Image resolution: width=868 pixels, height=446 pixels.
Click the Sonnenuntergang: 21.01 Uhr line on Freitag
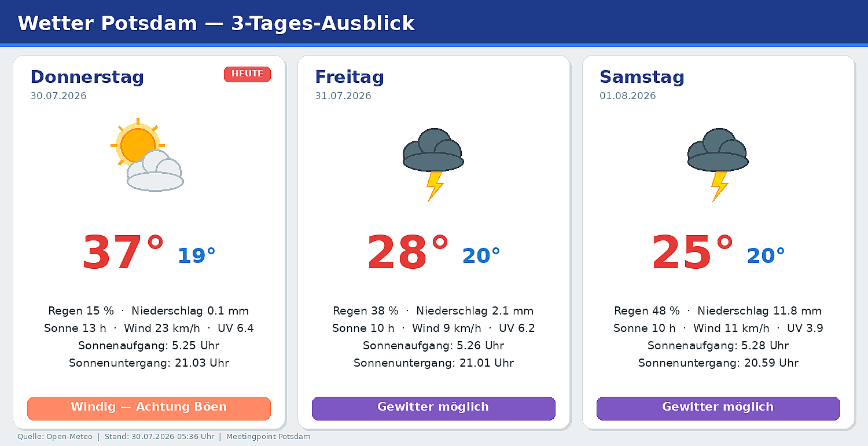click(433, 363)
